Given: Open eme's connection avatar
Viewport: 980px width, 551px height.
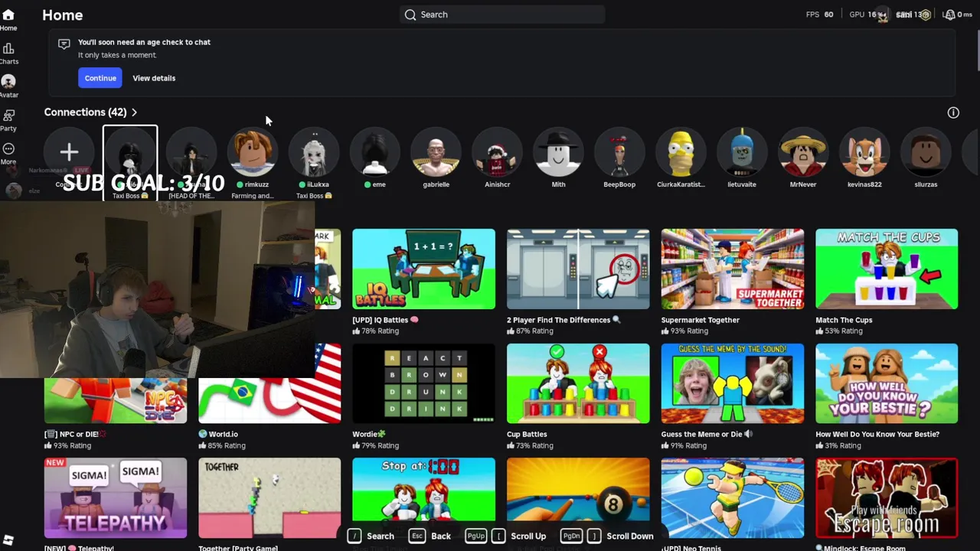Looking at the screenshot, I should point(375,152).
